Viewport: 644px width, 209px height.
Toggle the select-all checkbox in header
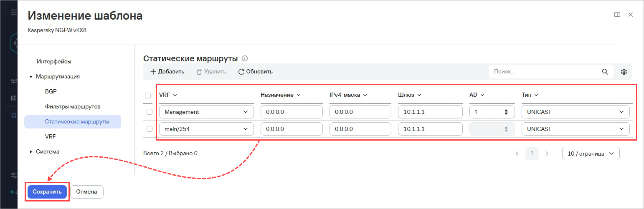[x=147, y=95]
